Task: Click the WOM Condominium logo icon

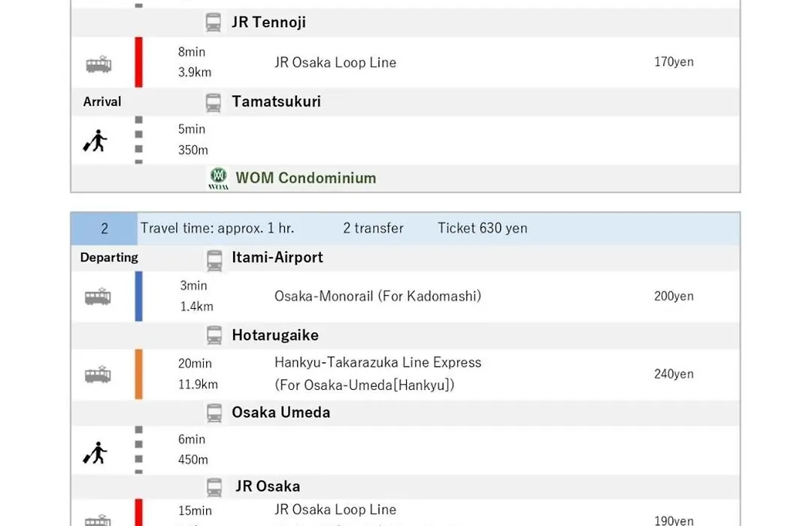Action: click(218, 178)
